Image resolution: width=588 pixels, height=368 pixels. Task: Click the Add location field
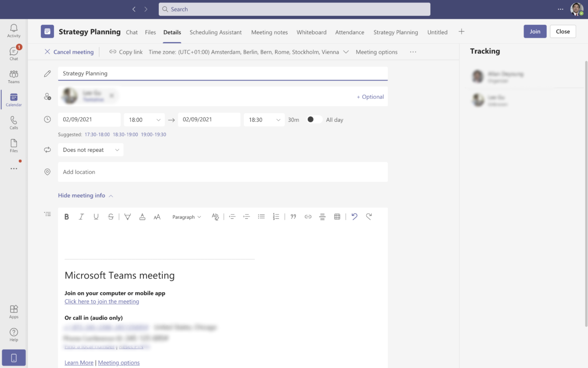point(222,172)
